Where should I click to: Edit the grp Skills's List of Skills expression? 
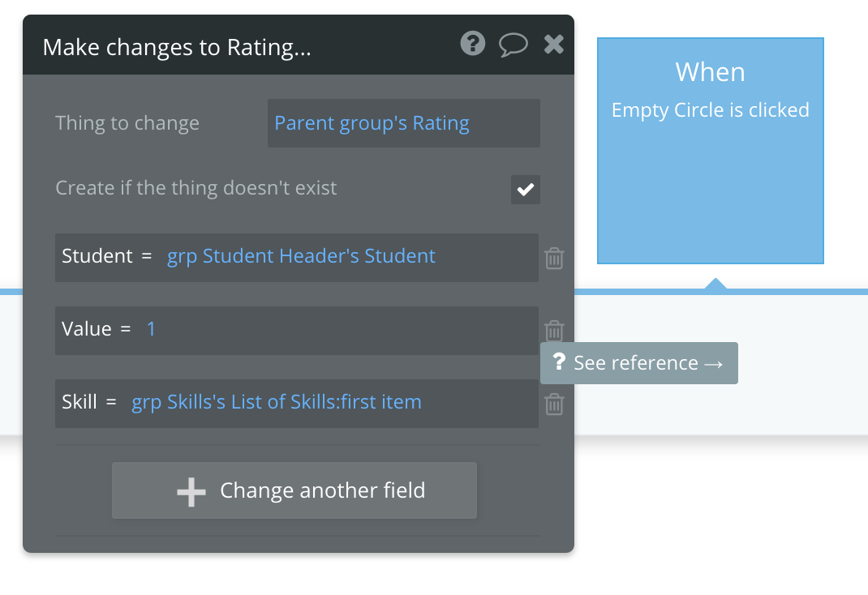pos(277,403)
